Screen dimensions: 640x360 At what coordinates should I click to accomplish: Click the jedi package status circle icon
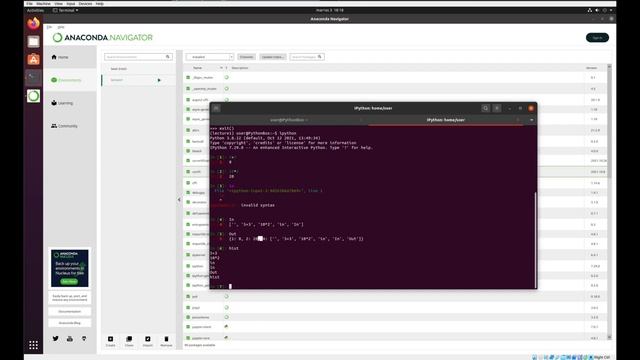[x=227, y=296]
